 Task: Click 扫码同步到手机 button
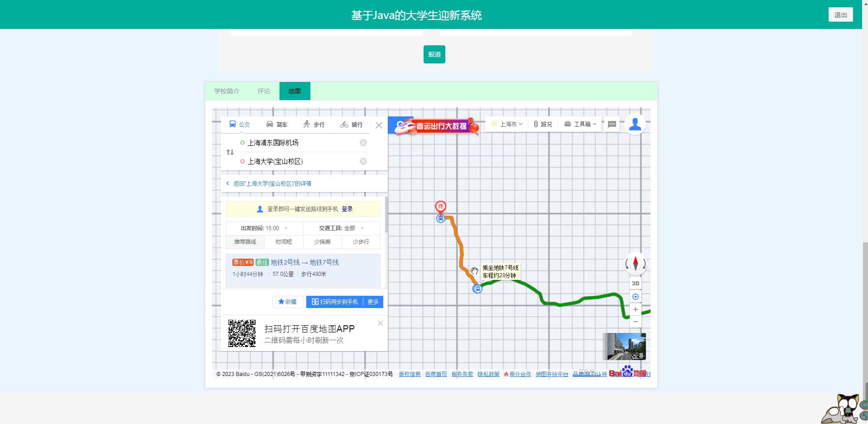(x=335, y=302)
